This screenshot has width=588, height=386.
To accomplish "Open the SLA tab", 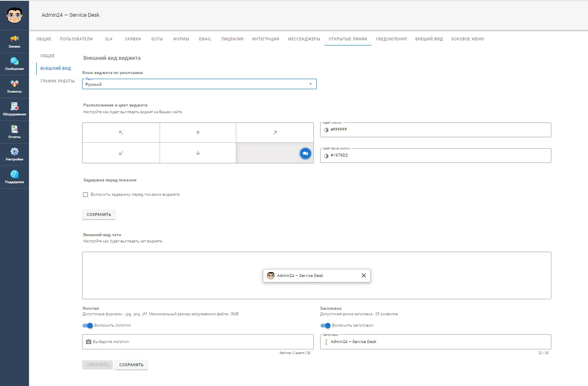I will (x=109, y=39).
